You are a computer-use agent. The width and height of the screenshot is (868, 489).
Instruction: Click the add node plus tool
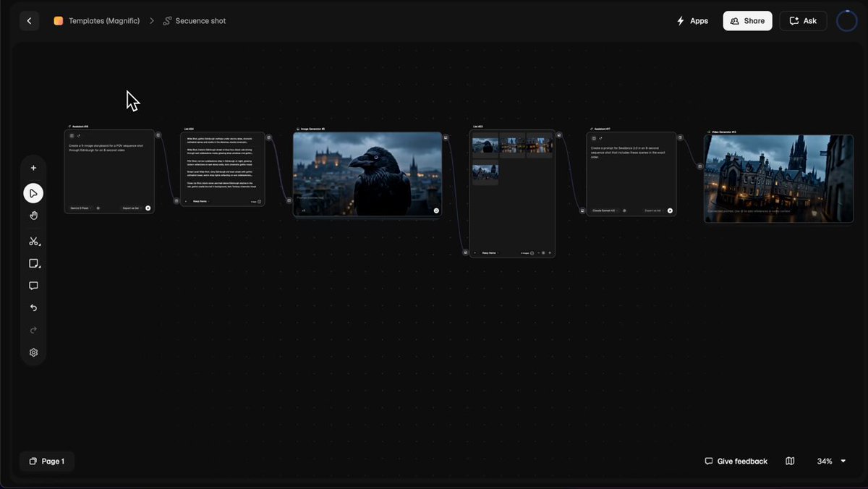pos(33,168)
